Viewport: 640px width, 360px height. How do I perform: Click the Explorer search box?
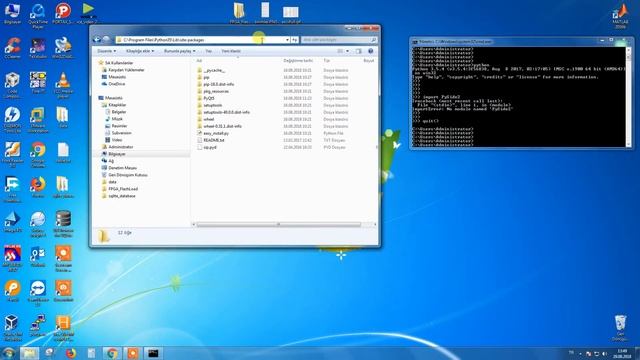pyautogui.click(x=339, y=40)
